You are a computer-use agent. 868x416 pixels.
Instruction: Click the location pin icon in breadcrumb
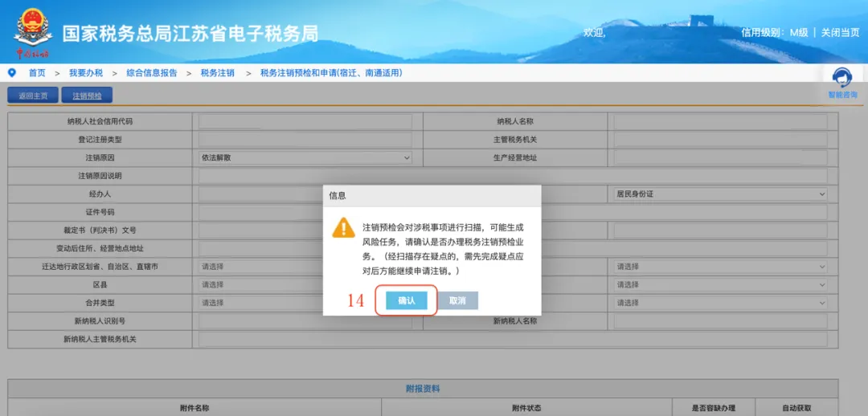(11, 73)
